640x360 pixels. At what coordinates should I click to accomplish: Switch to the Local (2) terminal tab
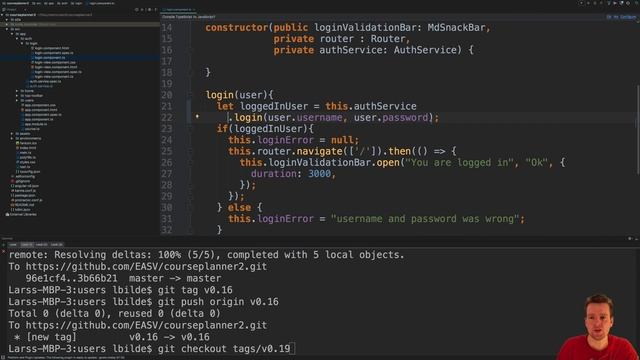point(42,244)
